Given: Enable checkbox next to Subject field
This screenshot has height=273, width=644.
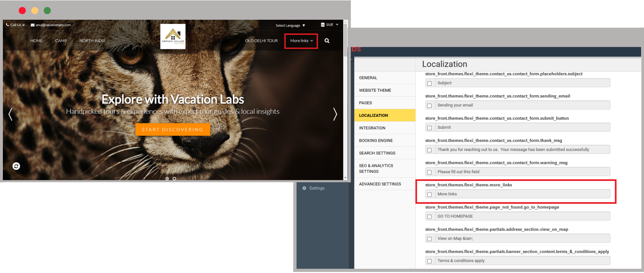Looking at the screenshot, I should tap(429, 83).
